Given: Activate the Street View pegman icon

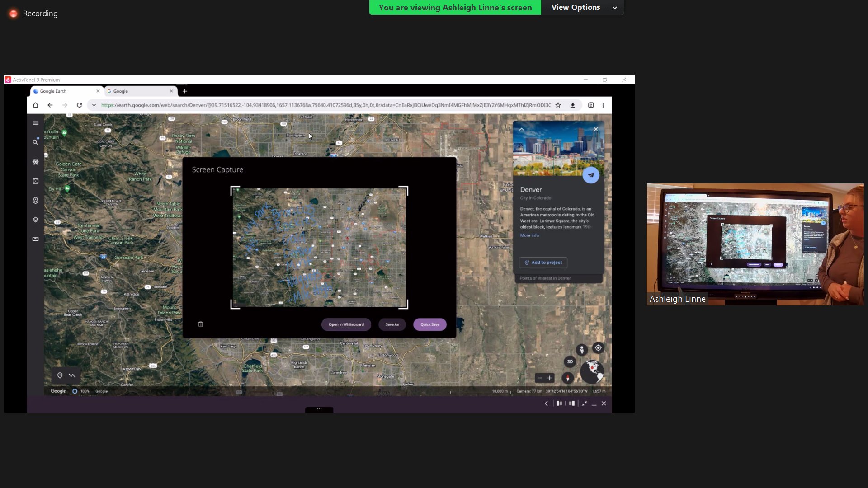Looking at the screenshot, I should (x=582, y=350).
